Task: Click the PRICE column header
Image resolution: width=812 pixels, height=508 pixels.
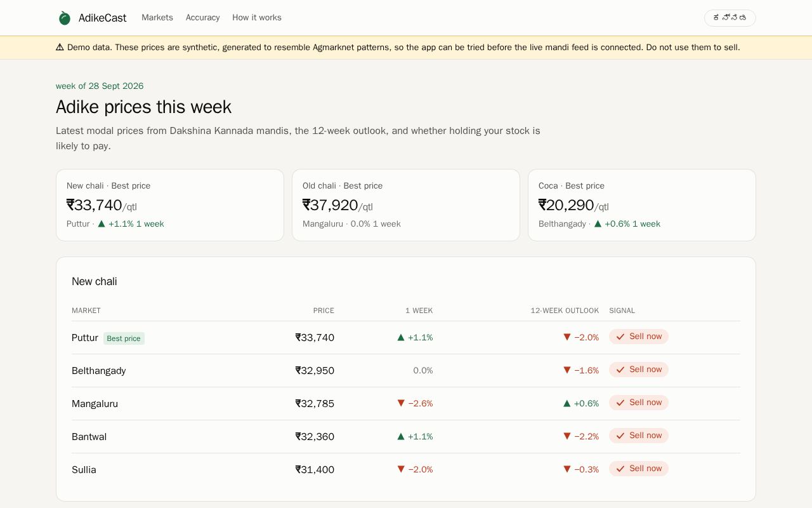Action: pyautogui.click(x=324, y=311)
